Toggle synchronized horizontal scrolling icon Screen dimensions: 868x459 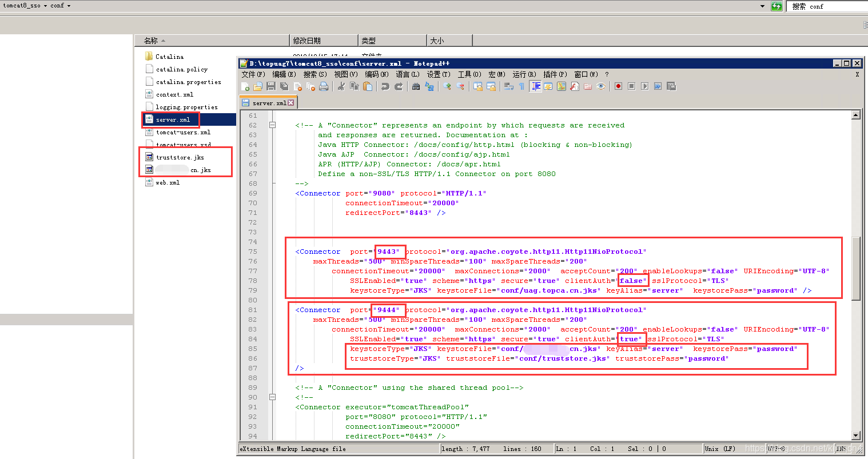(491, 86)
